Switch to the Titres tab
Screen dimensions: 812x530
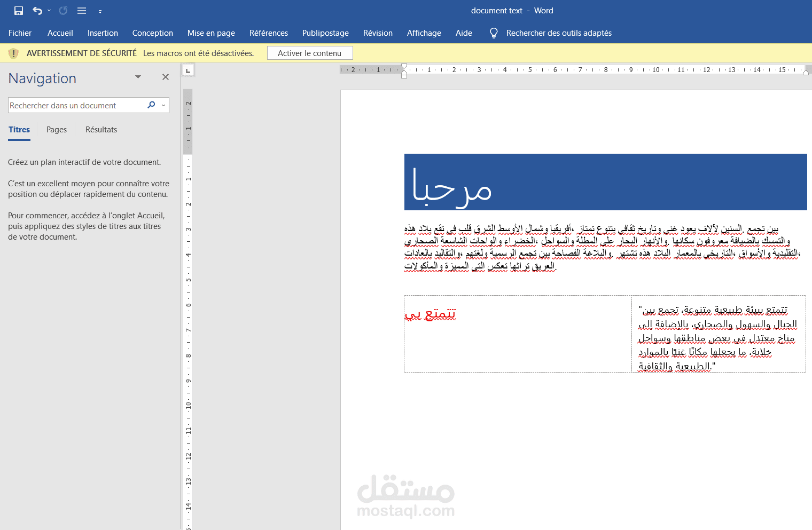pos(19,129)
